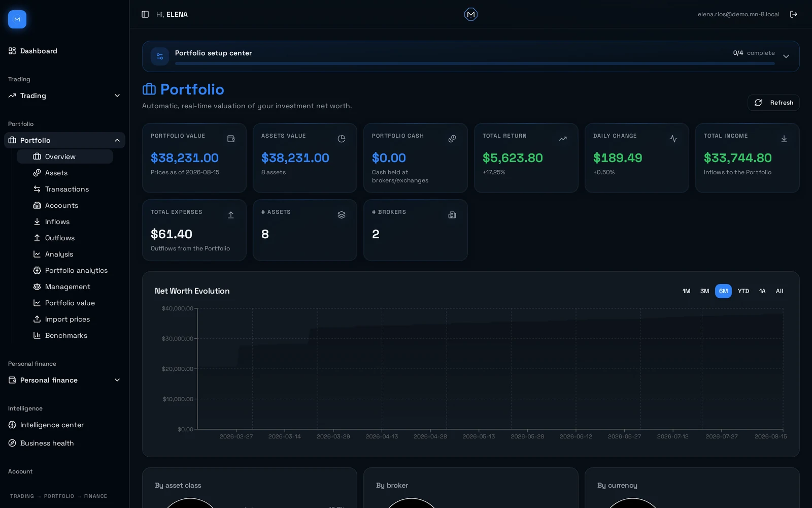812x508 pixels.
Task: Open Outflows in sidebar
Action: point(65,238)
